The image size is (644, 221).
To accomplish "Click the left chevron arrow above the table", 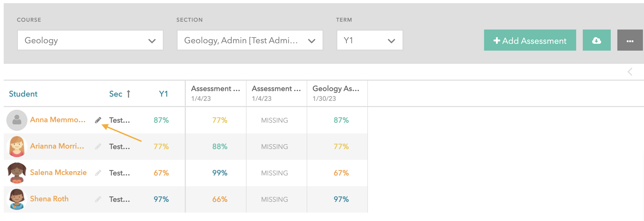I will [630, 72].
